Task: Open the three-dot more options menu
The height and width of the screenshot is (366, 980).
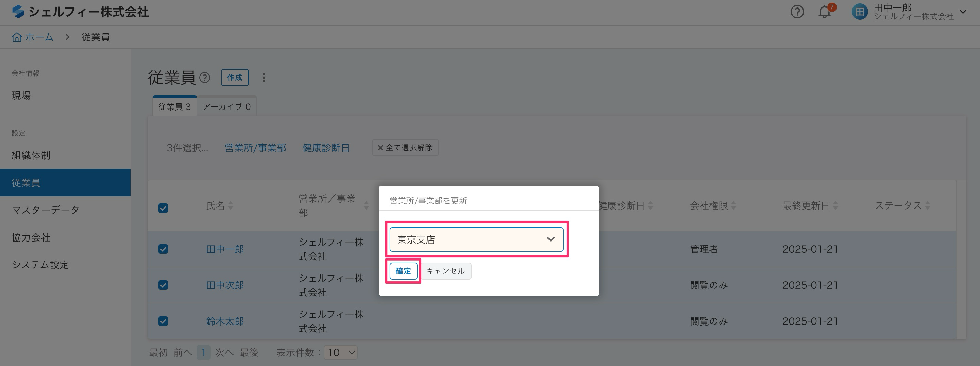Action: tap(264, 78)
